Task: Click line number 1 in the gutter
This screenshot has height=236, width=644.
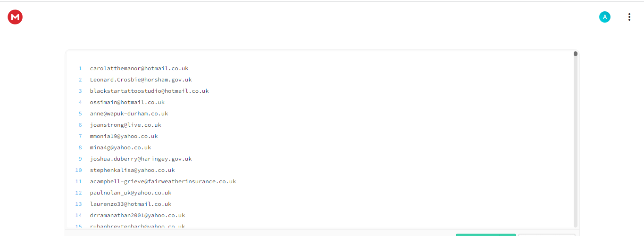Action: click(80, 68)
